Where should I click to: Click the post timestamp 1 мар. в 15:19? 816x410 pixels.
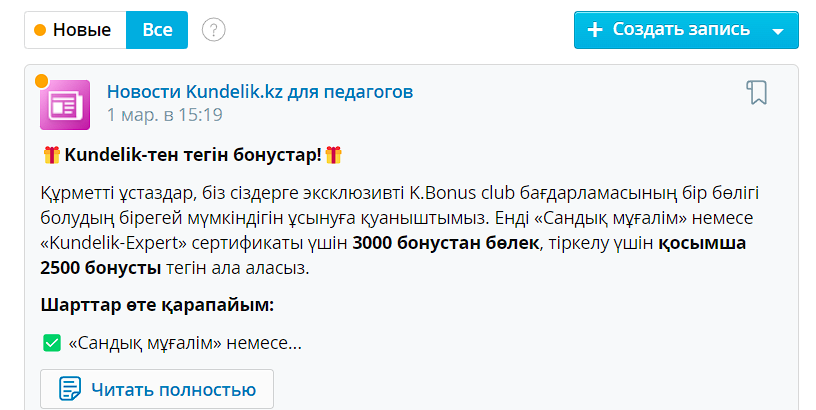(x=164, y=115)
